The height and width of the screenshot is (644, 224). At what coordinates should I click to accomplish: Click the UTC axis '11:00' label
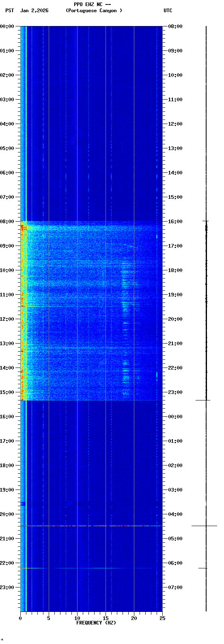[175, 100]
